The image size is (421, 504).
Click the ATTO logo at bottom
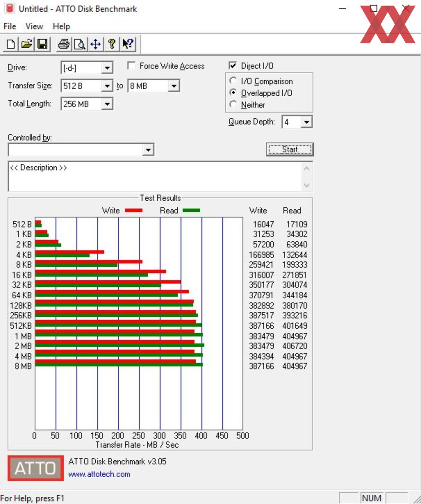[36, 468]
